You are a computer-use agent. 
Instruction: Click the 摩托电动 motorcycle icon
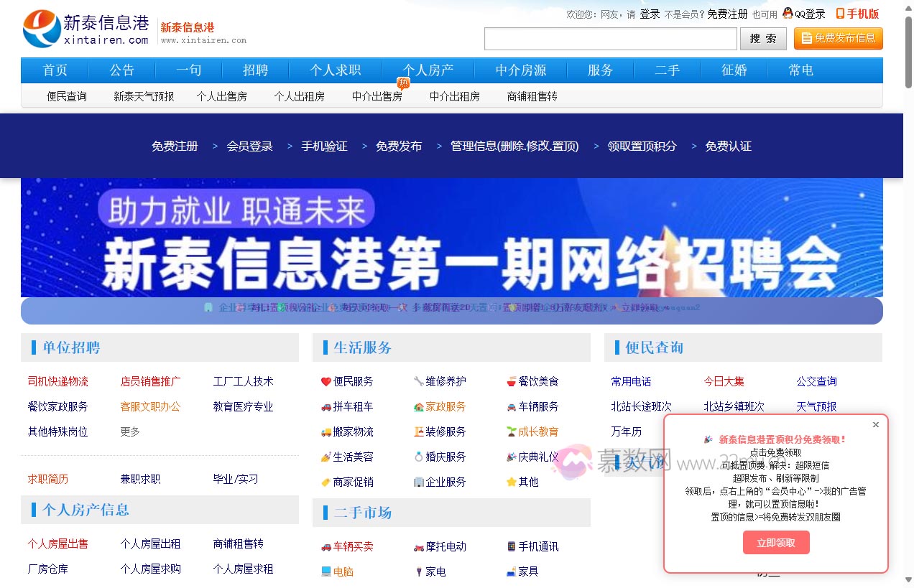pyautogui.click(x=420, y=546)
